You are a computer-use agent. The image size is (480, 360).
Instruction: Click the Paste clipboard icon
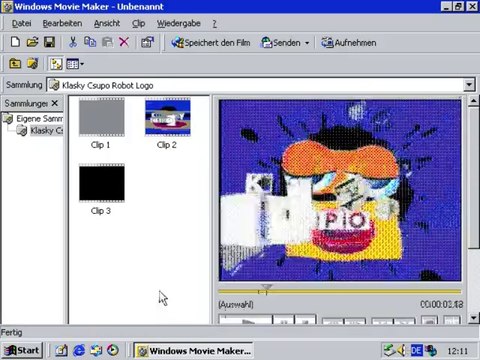point(107,42)
